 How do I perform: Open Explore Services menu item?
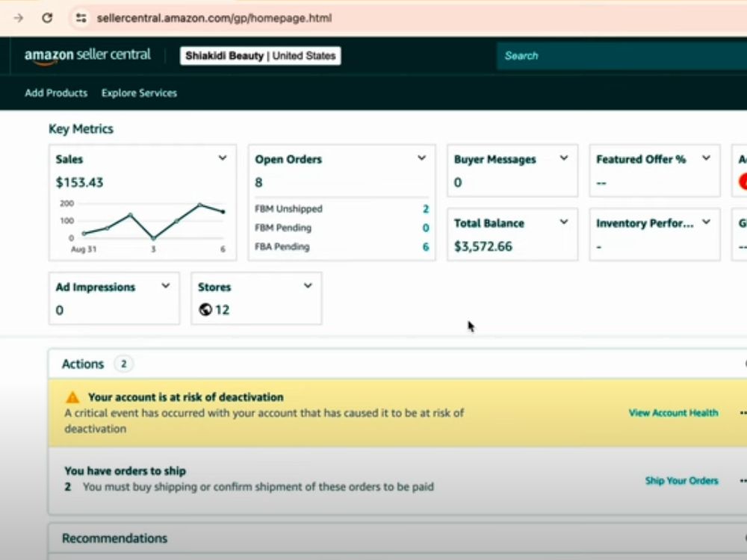coord(139,93)
